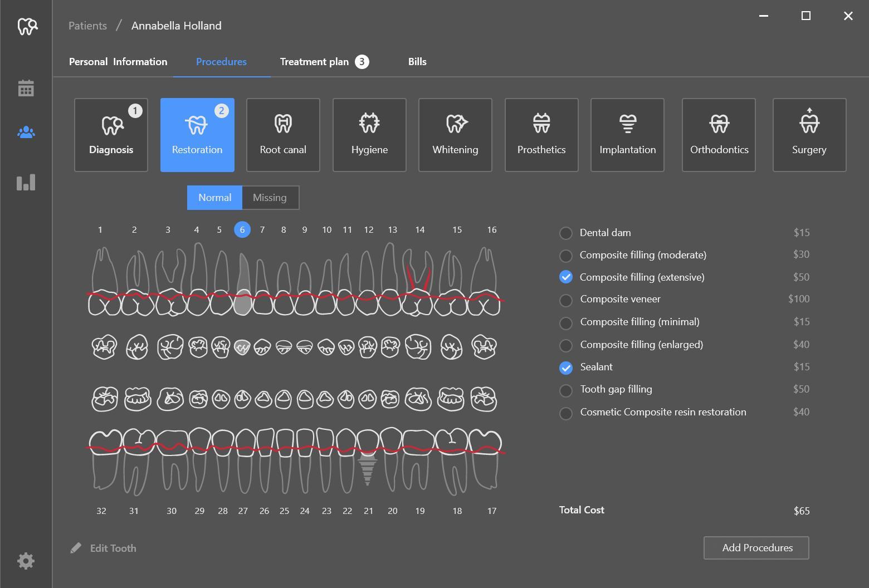Select the Hygiene procedure category
Image resolution: width=869 pixels, height=588 pixels.
(x=369, y=135)
